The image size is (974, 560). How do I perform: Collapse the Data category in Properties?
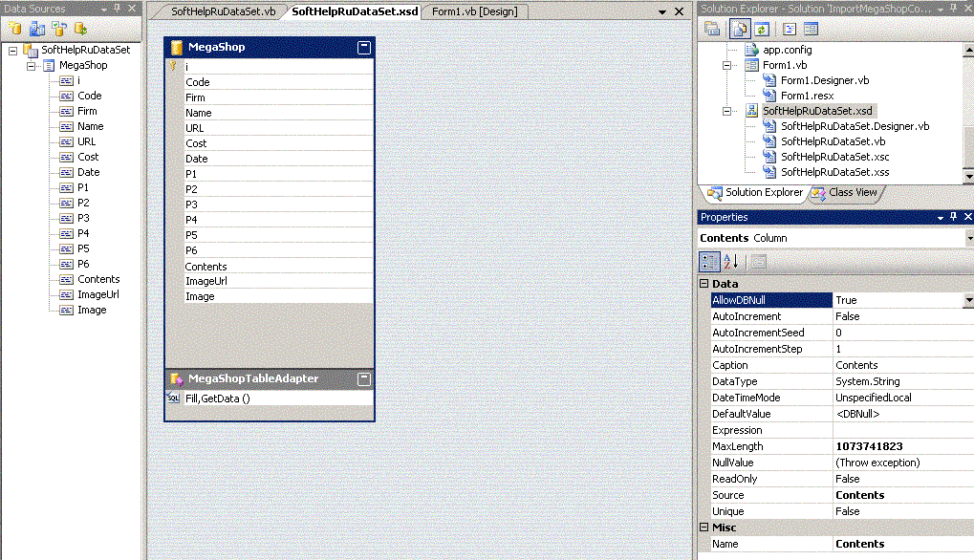pyautogui.click(x=703, y=284)
